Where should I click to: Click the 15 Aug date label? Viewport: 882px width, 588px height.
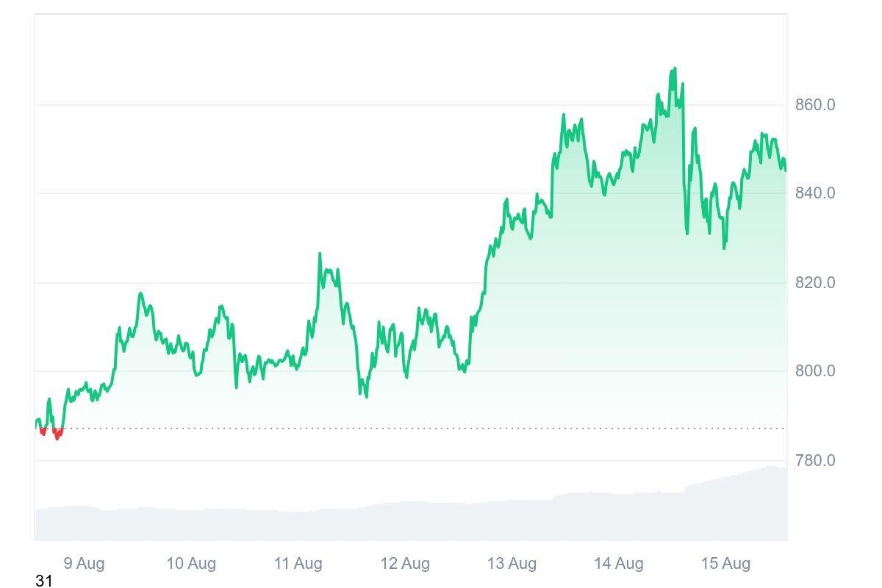pos(725,564)
